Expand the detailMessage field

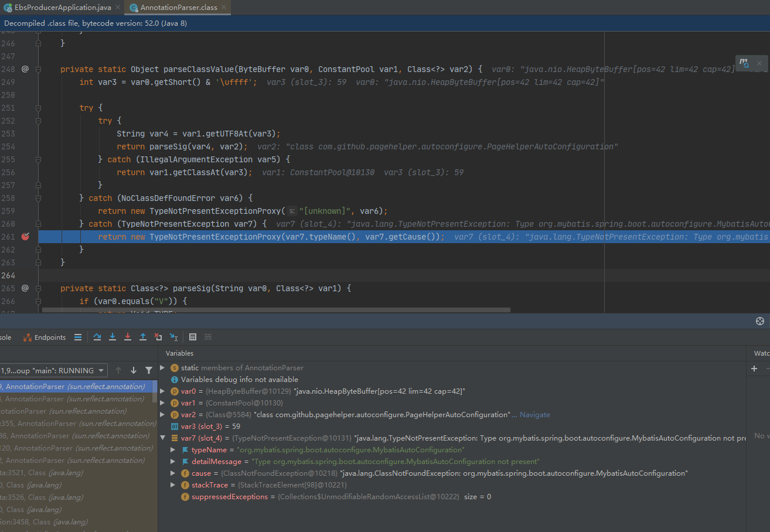point(173,462)
